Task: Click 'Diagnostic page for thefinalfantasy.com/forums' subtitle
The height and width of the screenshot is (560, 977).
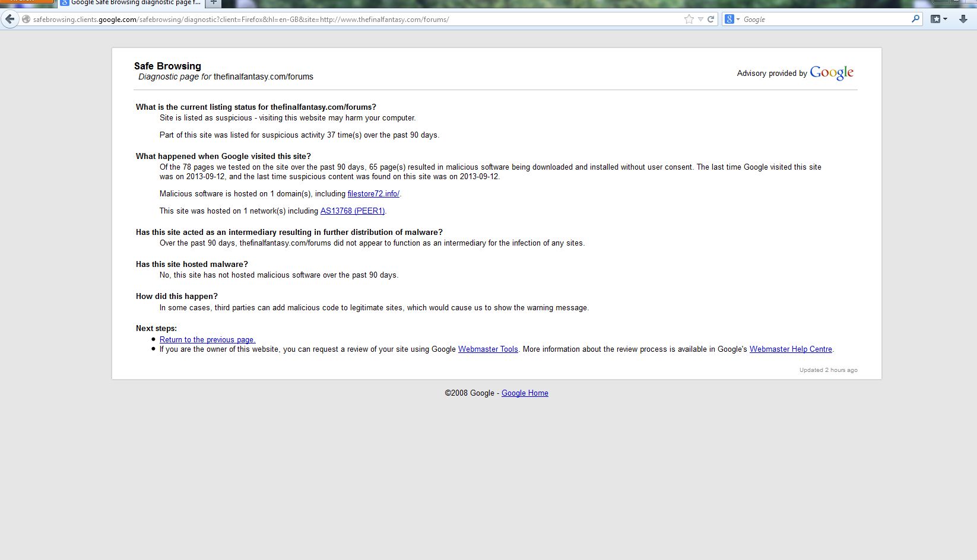Action: pyautogui.click(x=226, y=77)
